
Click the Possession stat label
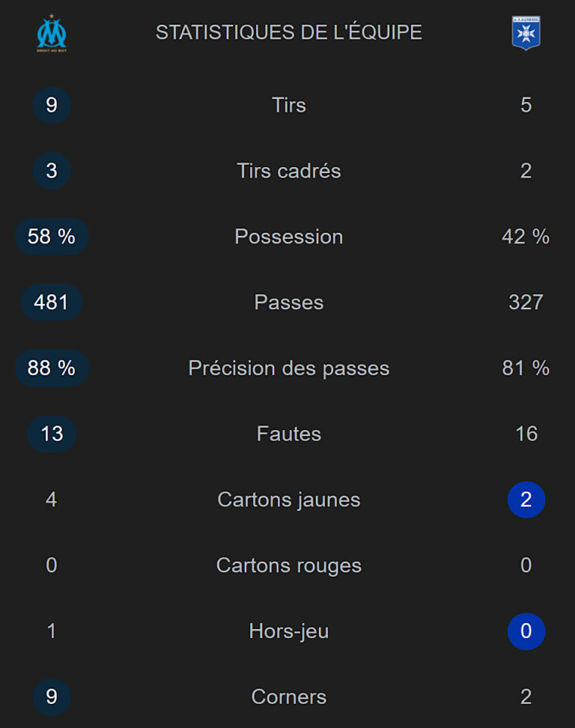[x=288, y=237]
